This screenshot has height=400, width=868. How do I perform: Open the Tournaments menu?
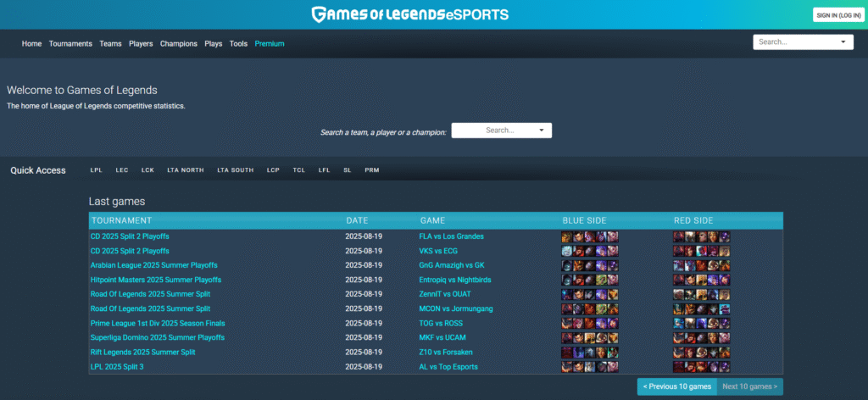(x=70, y=44)
